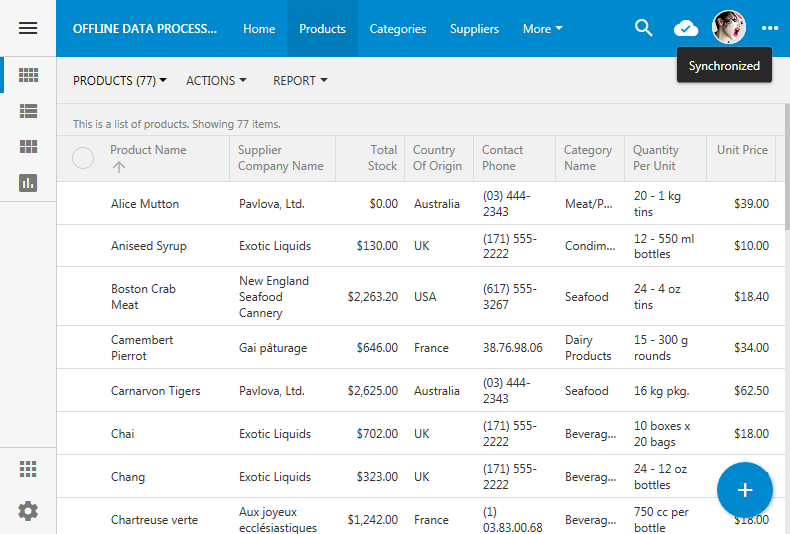
Task: Switch to grid view in sidebar
Action: [28, 75]
